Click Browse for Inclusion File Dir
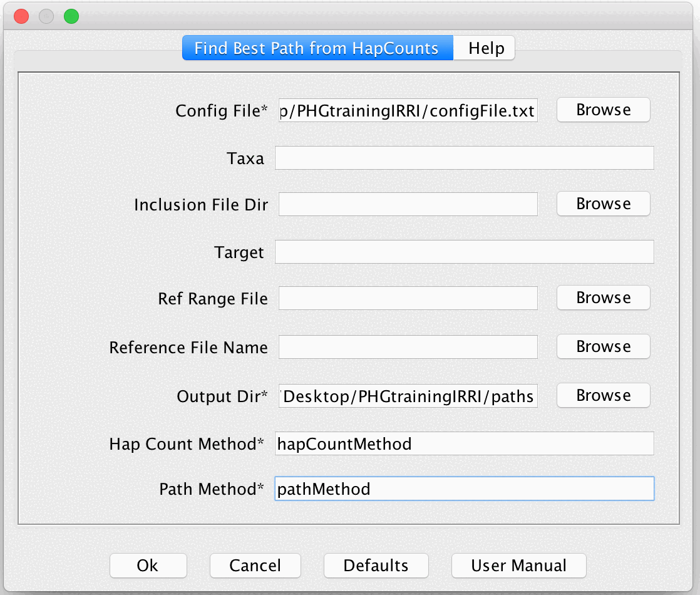700x595 pixels. click(x=603, y=204)
